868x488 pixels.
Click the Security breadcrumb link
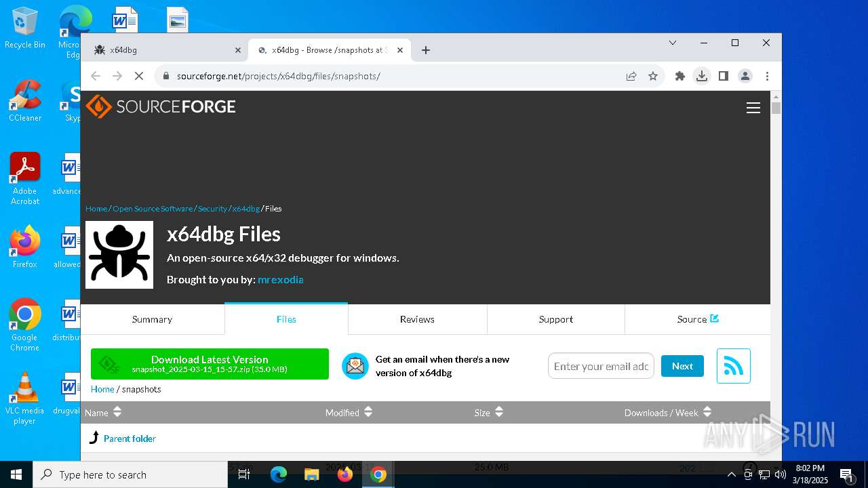coord(212,209)
